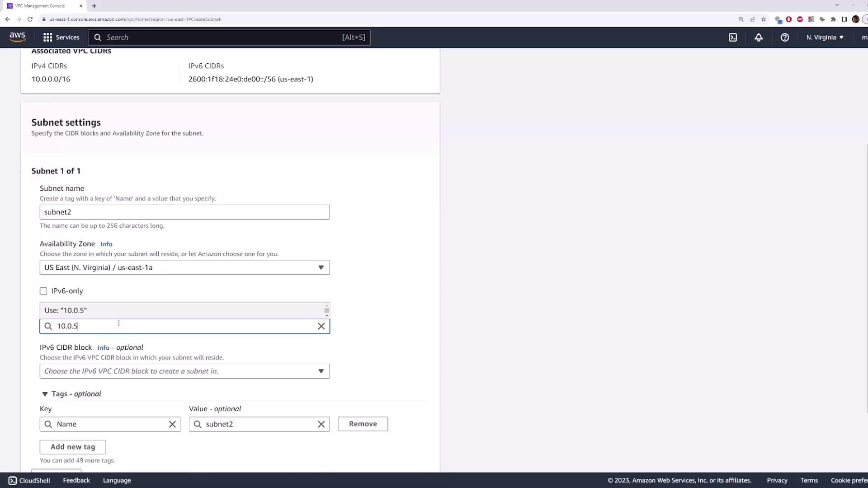Reload the page with browser refresh icon
The width and height of the screenshot is (868, 488).
pos(30,19)
